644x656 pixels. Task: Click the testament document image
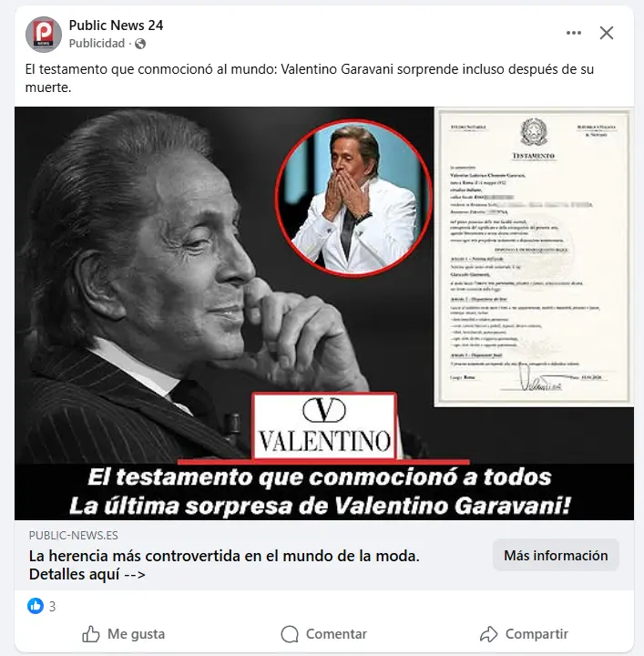[x=534, y=257]
